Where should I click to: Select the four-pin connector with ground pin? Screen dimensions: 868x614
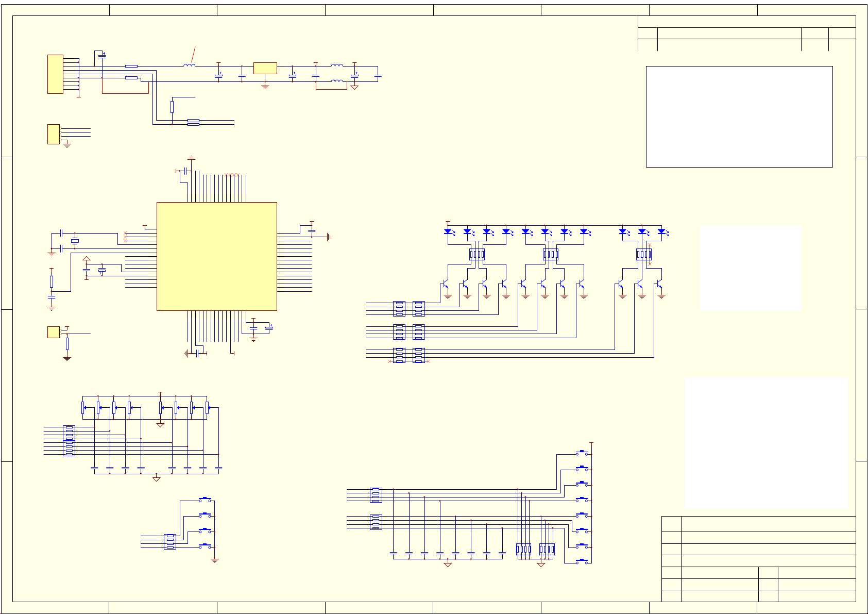pos(53,134)
